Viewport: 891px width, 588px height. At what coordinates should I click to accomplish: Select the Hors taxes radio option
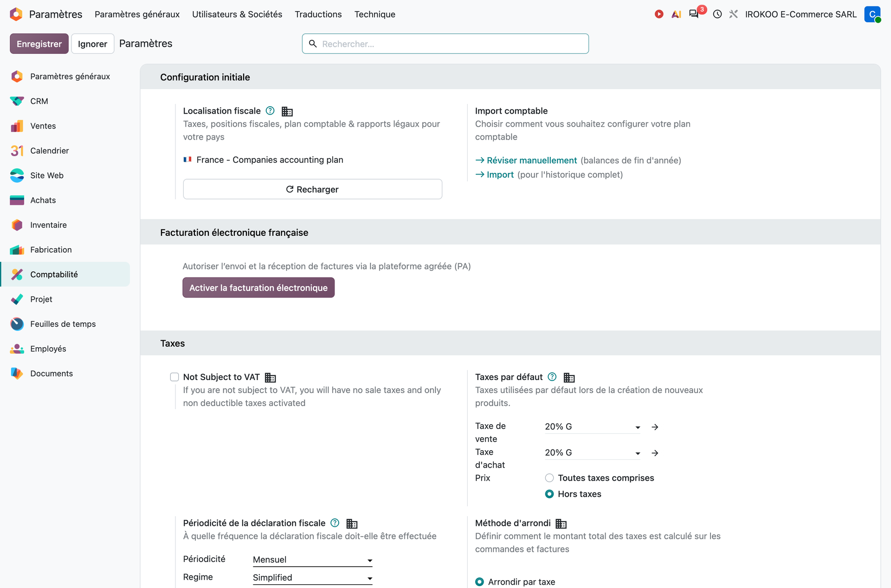549,494
